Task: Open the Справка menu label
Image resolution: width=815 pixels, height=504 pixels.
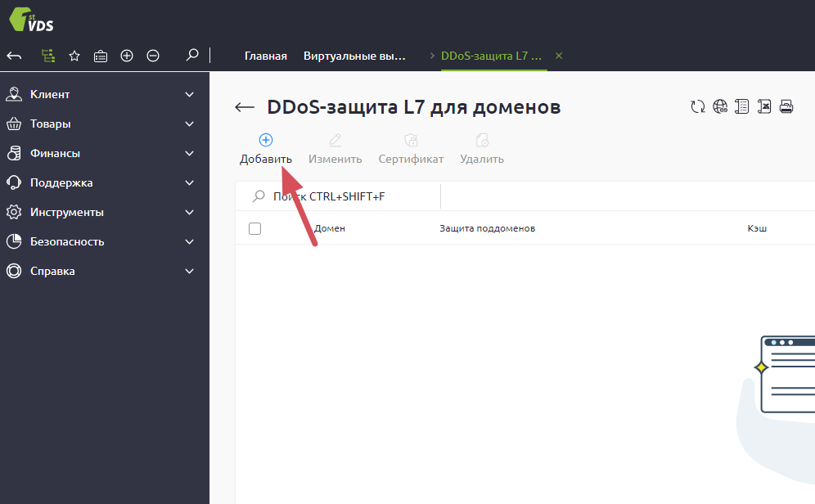Action: point(52,271)
